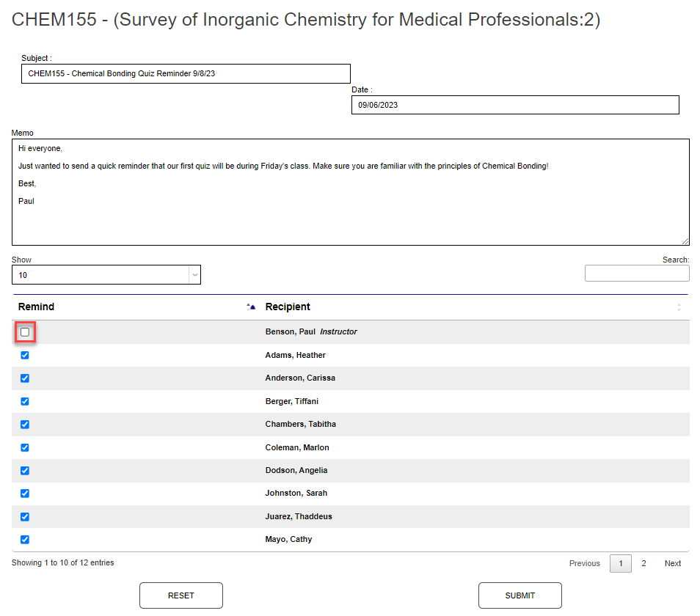Uncheck the reminder for Adams, Heather
The height and width of the screenshot is (616, 700).
(25, 356)
